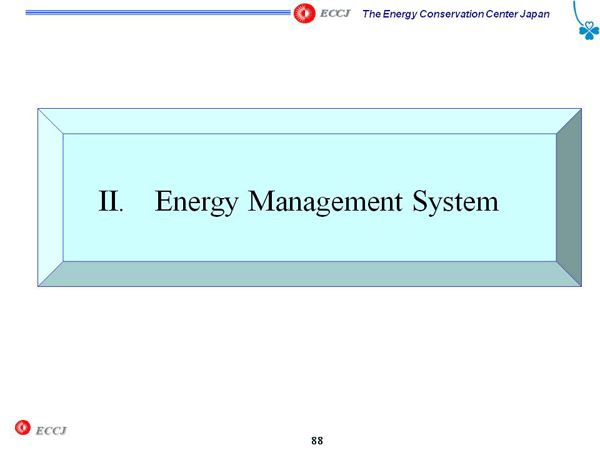
Task: Click the red ECCJ sun logo in header
Action: (304, 13)
